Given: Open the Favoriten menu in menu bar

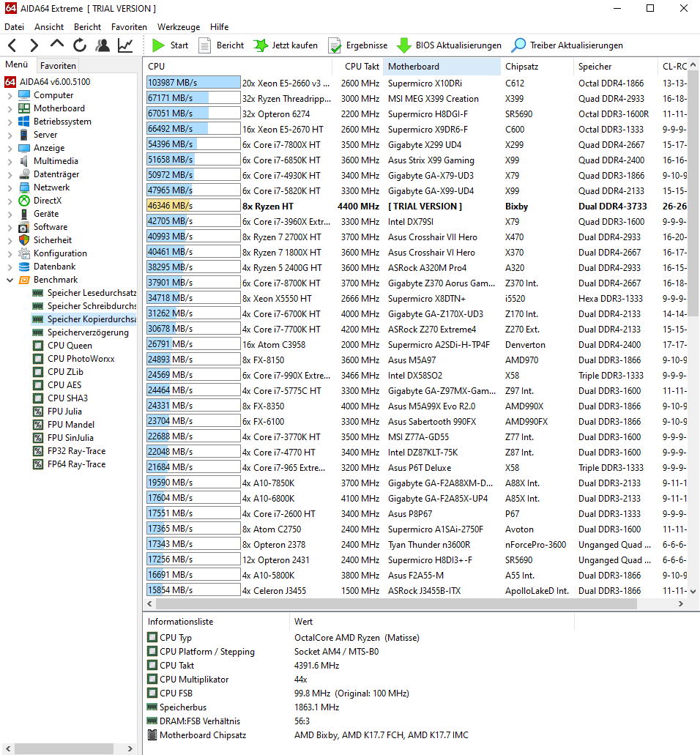Looking at the screenshot, I should [129, 27].
